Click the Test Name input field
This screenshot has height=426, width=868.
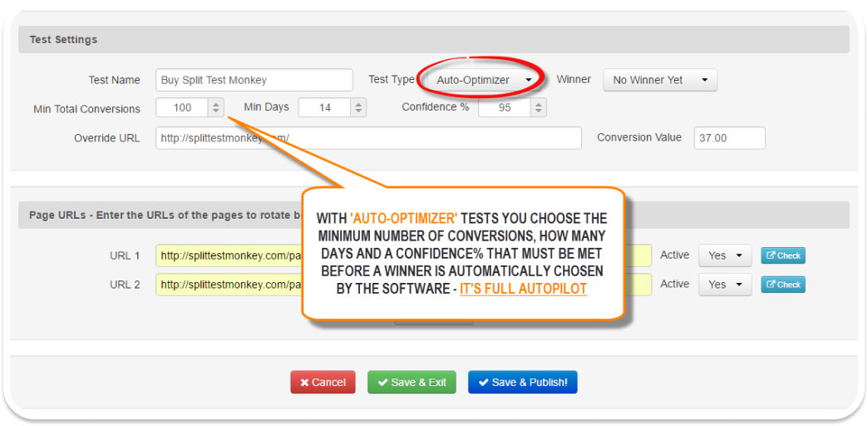click(x=254, y=80)
